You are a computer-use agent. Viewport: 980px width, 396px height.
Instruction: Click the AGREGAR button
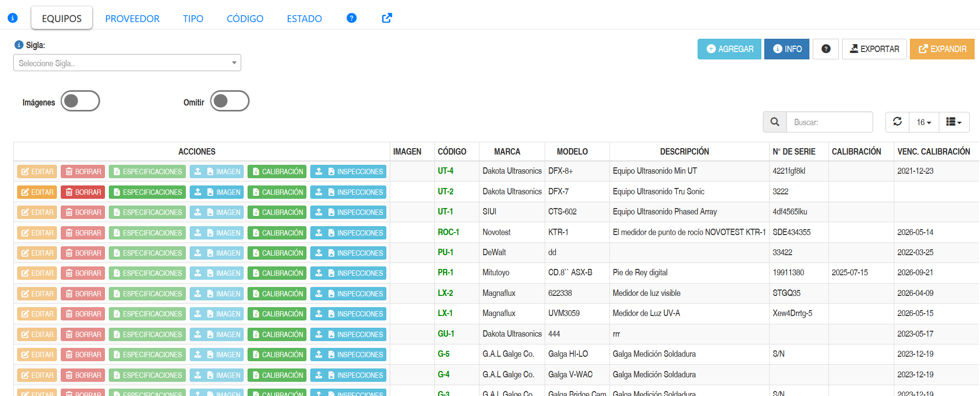[729, 49]
